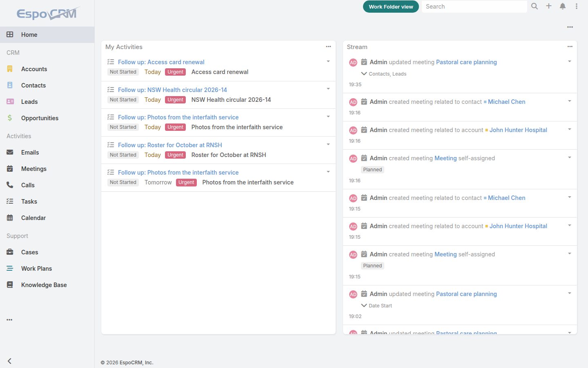This screenshot has width=588, height=368.
Task: Click the Contacts icon in sidebar
Action: (10, 85)
